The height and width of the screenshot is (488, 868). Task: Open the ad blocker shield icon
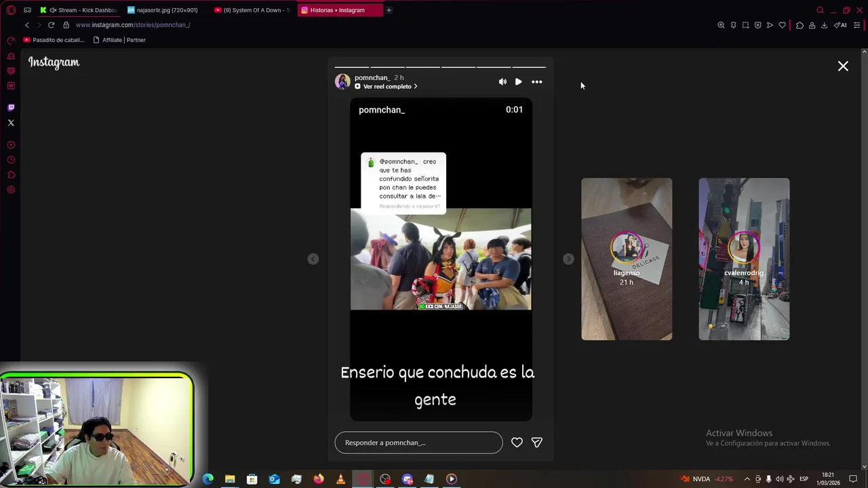(x=757, y=25)
